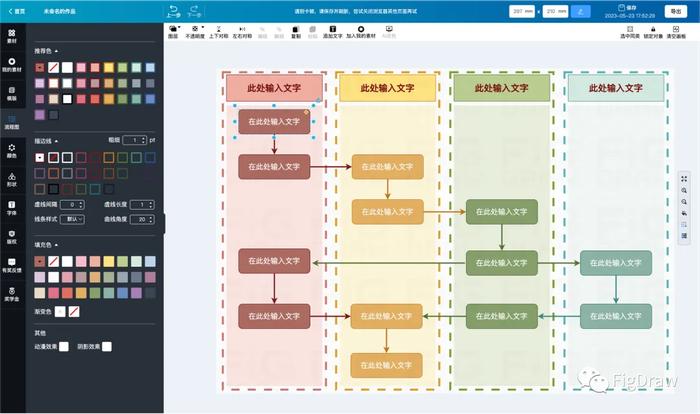Viewport: 700px width, 414px height.
Task: Flip horizontally with the 左右对称 icon
Action: coord(242,29)
